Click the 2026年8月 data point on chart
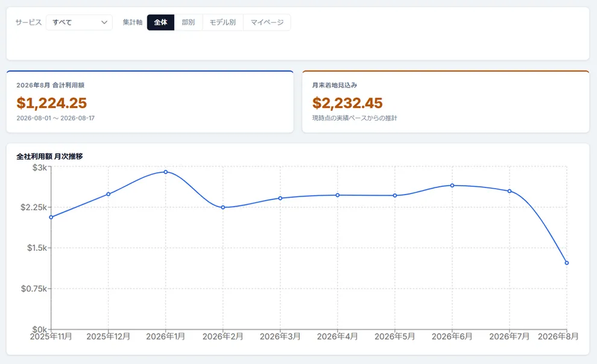 tap(567, 263)
